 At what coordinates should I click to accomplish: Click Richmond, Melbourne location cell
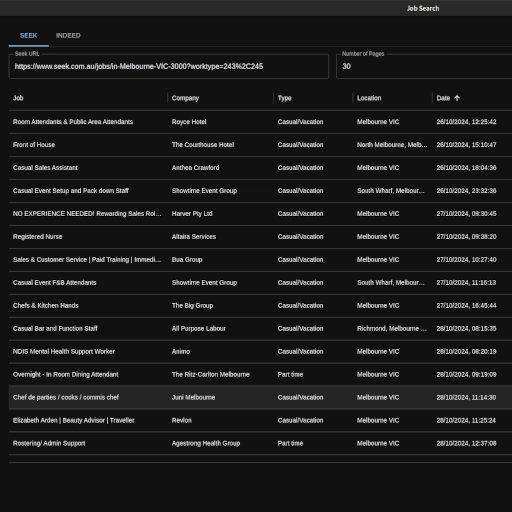[392, 329]
